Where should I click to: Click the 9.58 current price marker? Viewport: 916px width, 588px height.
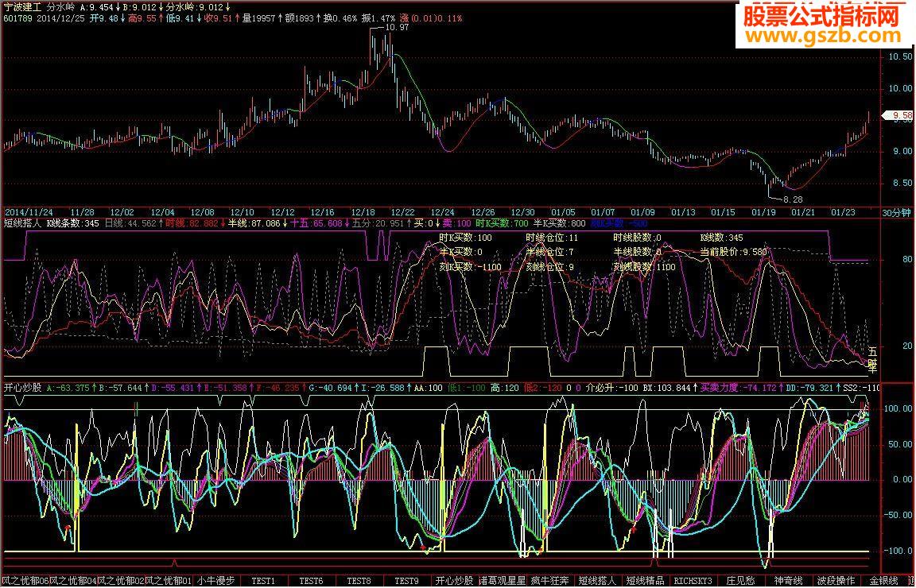(901, 116)
